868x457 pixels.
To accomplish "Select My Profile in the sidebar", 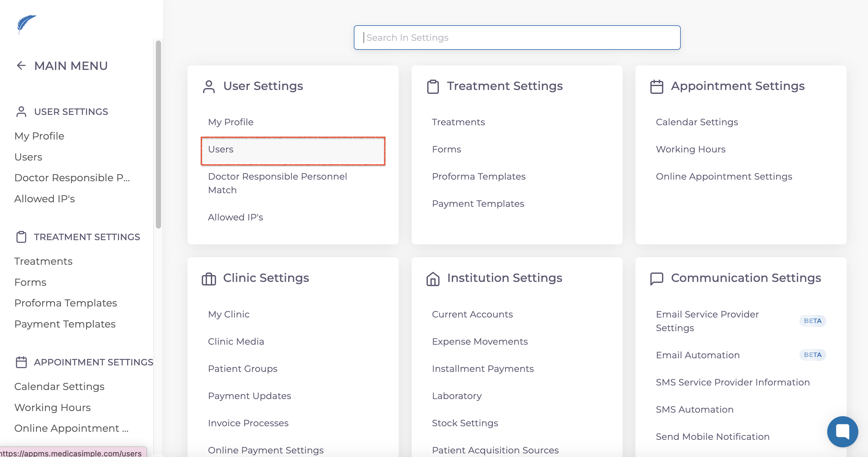I will click(39, 136).
